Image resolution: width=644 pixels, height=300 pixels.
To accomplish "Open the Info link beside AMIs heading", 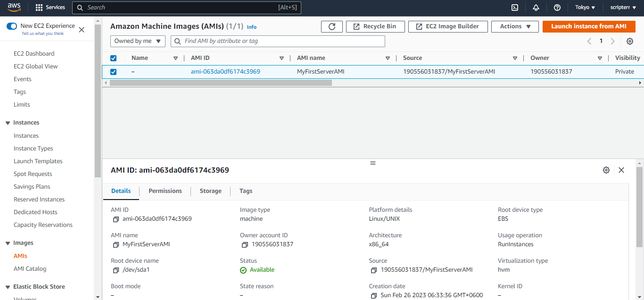I will tap(252, 27).
